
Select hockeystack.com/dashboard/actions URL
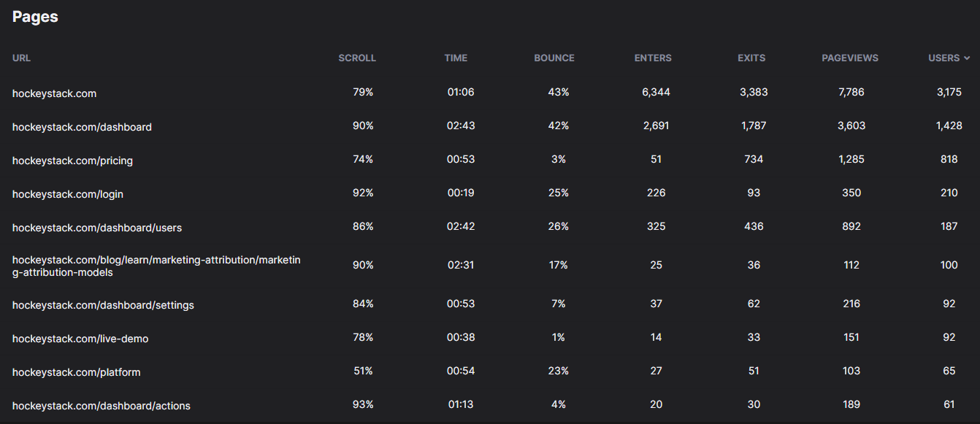tap(102, 406)
